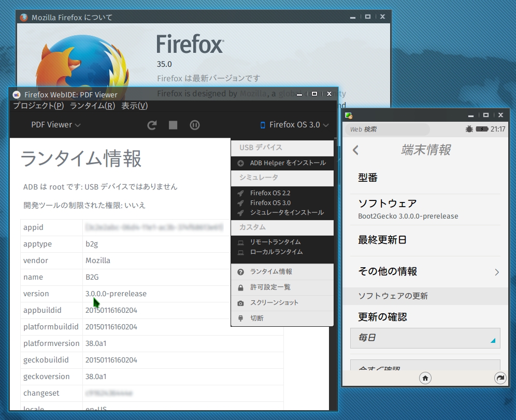Open その他の情報 in simulator
Screen dimensions: 516x420
[425, 272]
